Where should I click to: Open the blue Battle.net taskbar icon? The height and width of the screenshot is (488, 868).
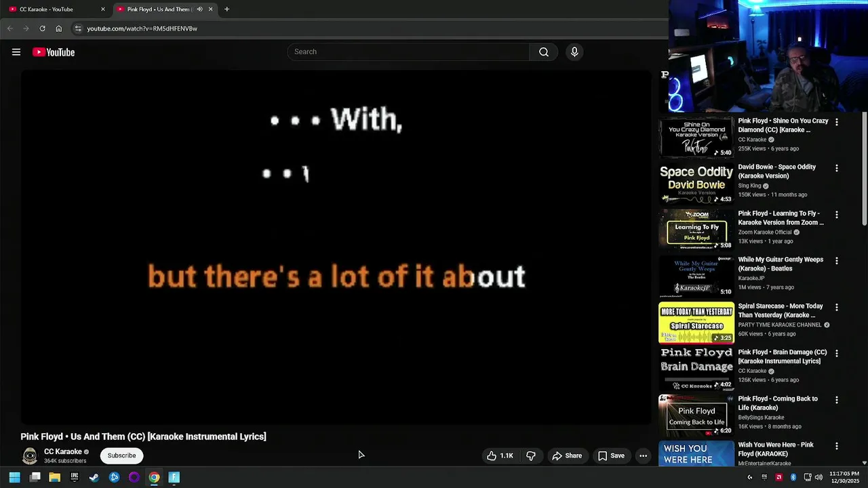114,477
